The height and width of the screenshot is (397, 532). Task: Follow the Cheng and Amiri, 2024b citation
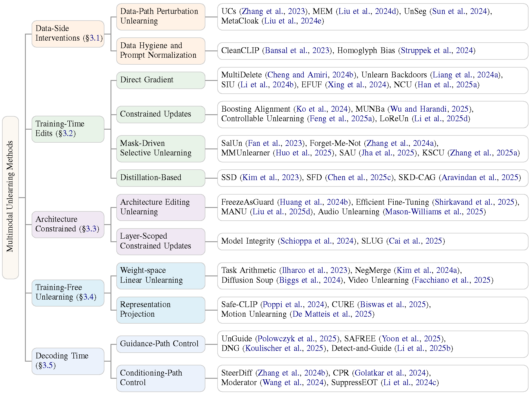[x=310, y=75]
